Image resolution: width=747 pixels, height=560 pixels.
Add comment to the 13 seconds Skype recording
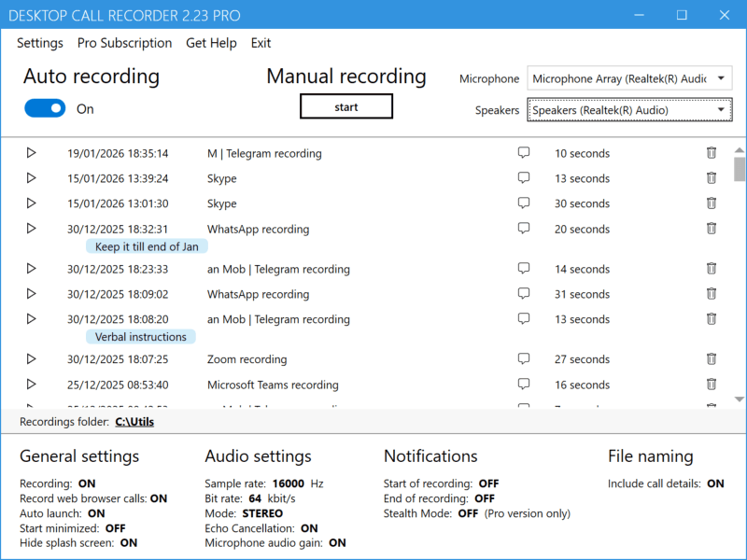tap(524, 178)
